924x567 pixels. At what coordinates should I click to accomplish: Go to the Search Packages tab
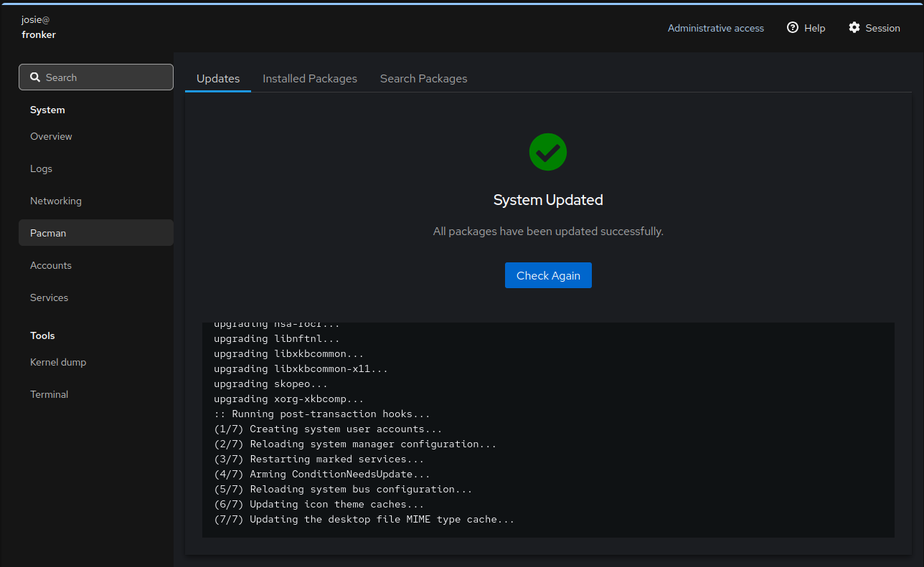point(423,79)
